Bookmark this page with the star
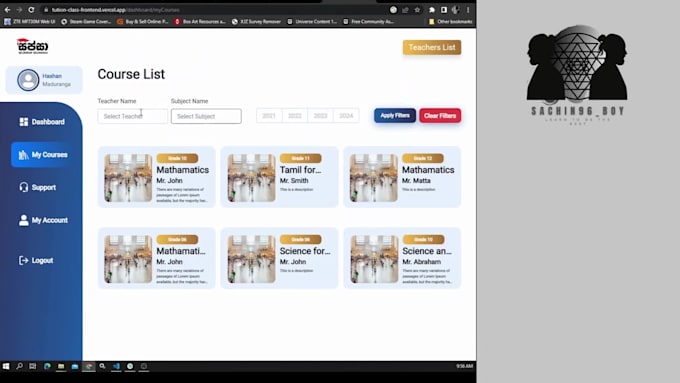Image resolution: width=680 pixels, height=383 pixels. tap(417, 10)
